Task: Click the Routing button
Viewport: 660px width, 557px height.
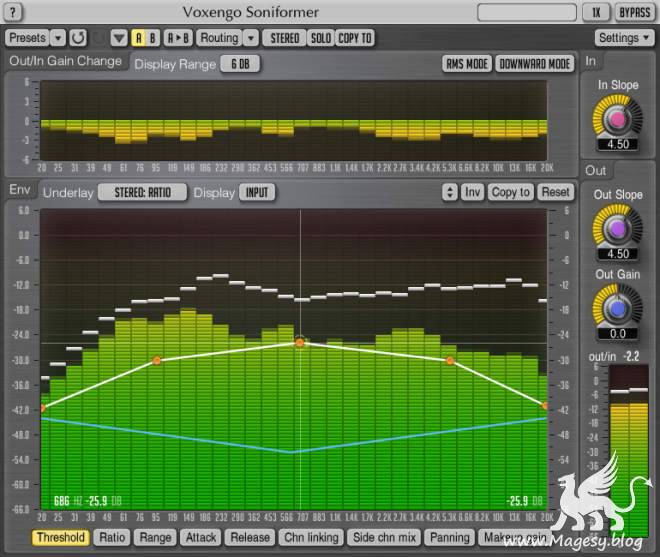Action: point(219,38)
